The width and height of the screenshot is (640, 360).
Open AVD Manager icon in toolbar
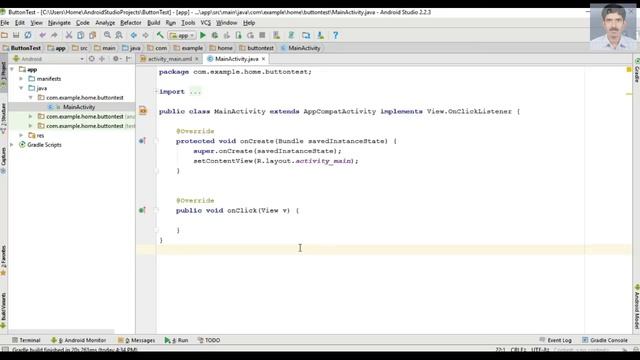click(x=277, y=36)
